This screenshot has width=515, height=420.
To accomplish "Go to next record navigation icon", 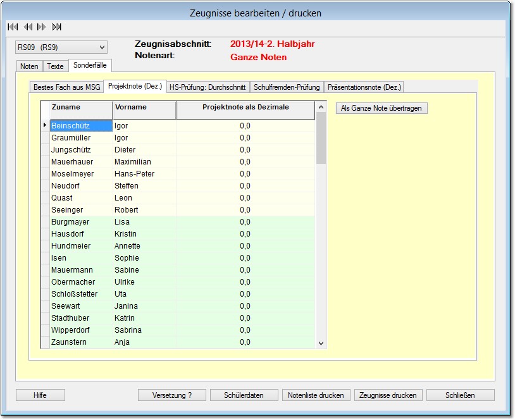I will coord(42,27).
